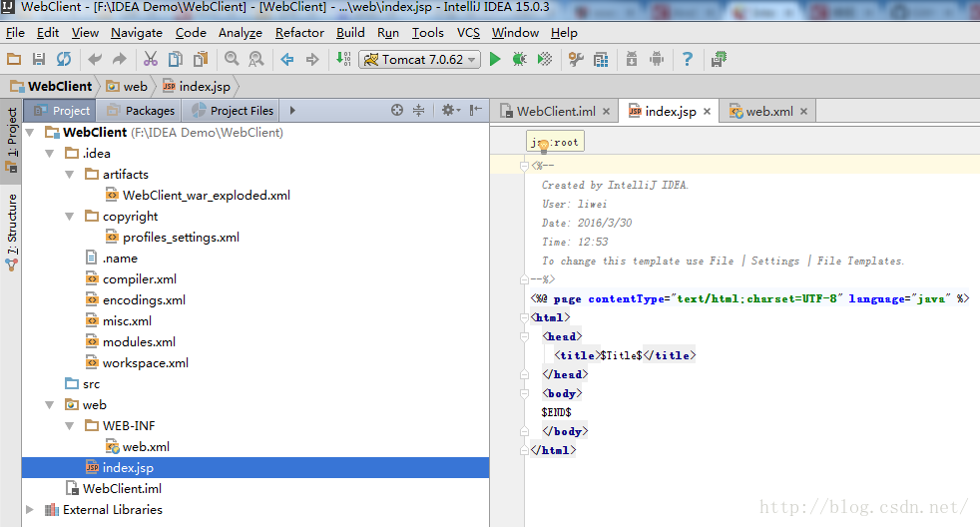Open Project Structure toolbar icon
This screenshot has height=527, width=980.
(x=601, y=60)
